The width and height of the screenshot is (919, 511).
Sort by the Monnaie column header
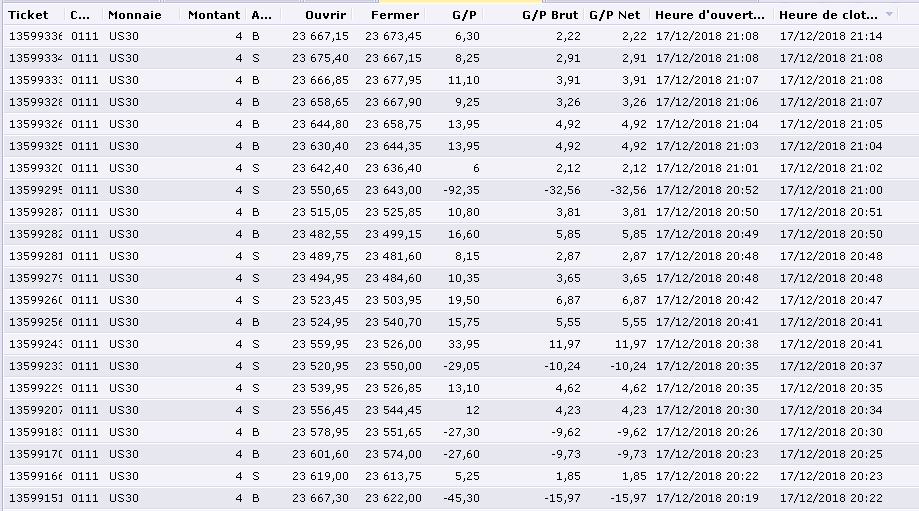[x=135, y=16]
